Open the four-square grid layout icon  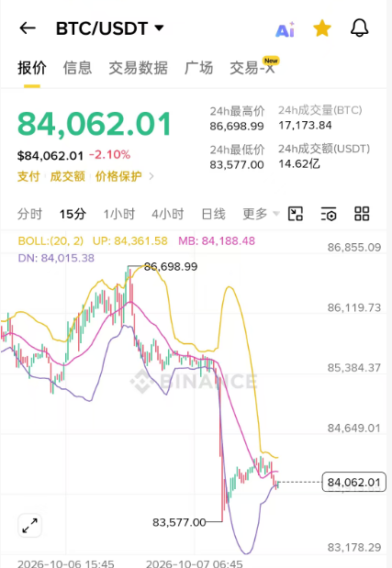(x=362, y=214)
